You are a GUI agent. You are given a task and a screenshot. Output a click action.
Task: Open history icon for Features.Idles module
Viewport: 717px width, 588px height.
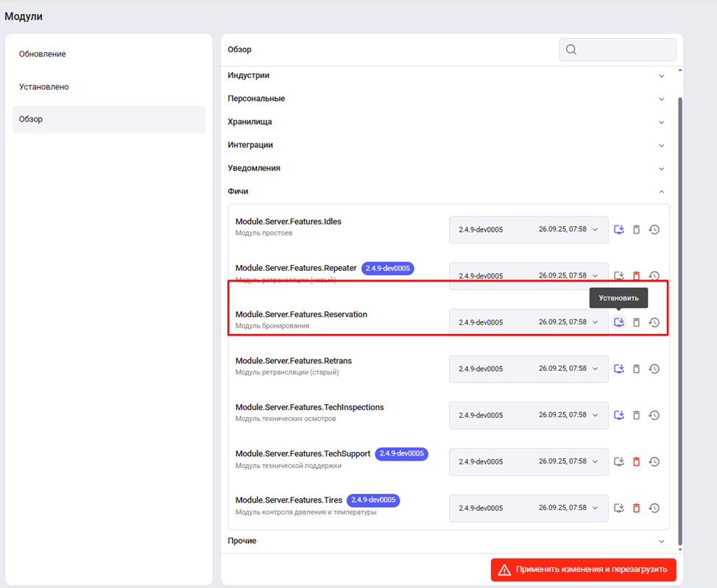654,230
